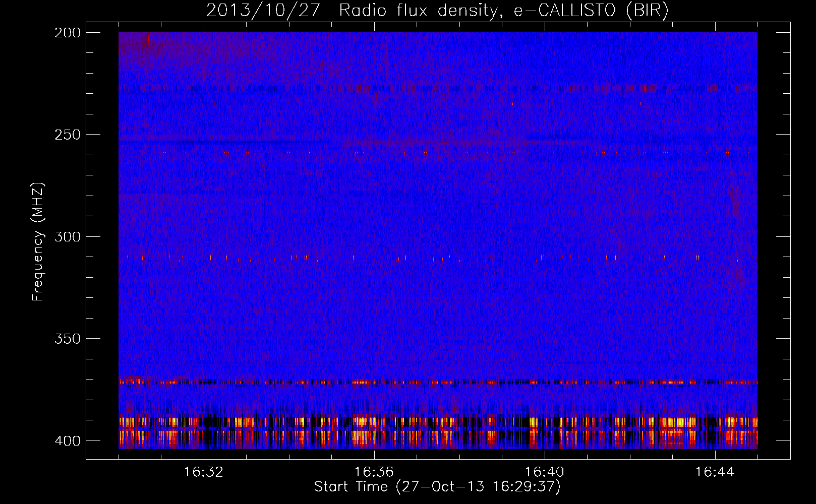Select the 300 frequency tick label
The width and height of the screenshot is (816, 504).
point(68,237)
